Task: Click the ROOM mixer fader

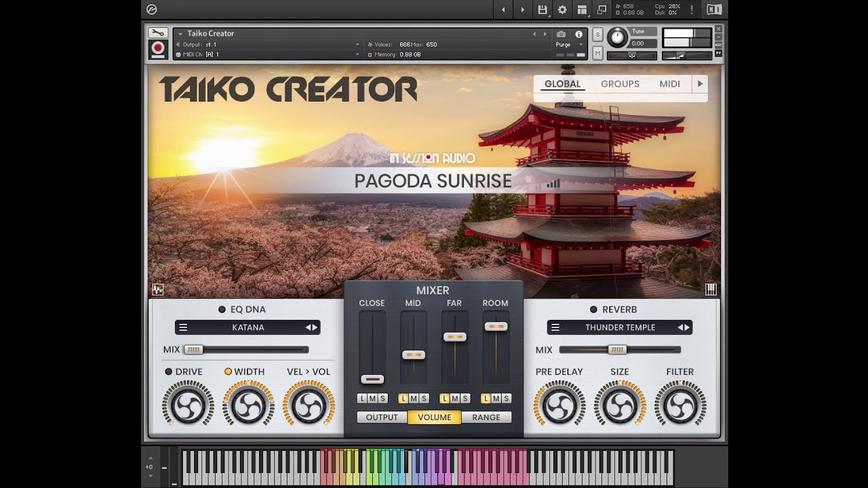Action: point(496,327)
